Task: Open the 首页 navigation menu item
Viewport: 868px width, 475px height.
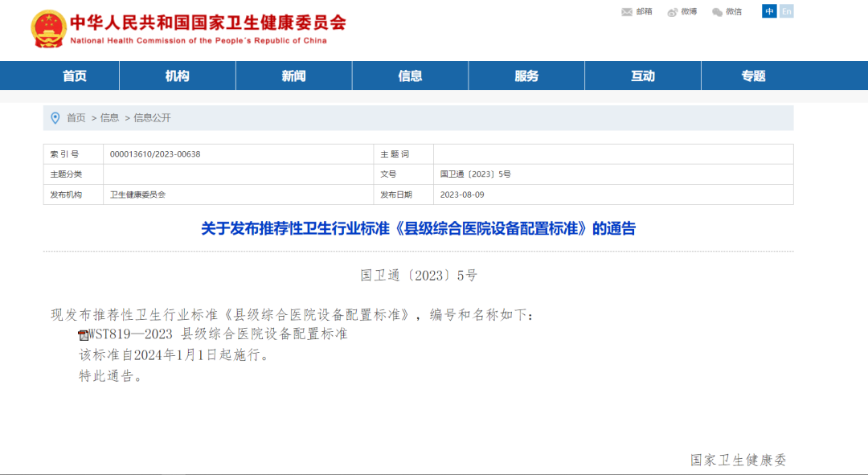Action: click(x=75, y=76)
